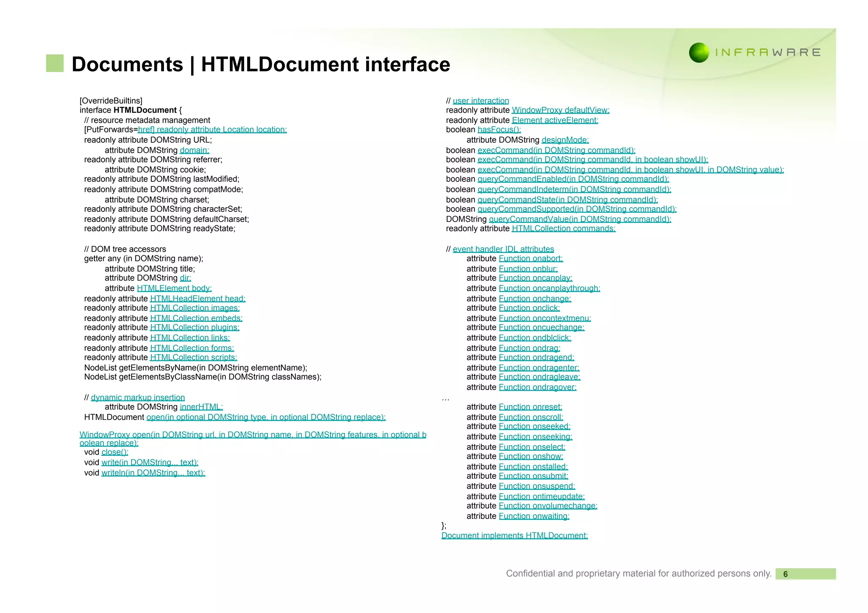Follow 'Function onreset;' link
868x613 pixels.
pos(531,407)
